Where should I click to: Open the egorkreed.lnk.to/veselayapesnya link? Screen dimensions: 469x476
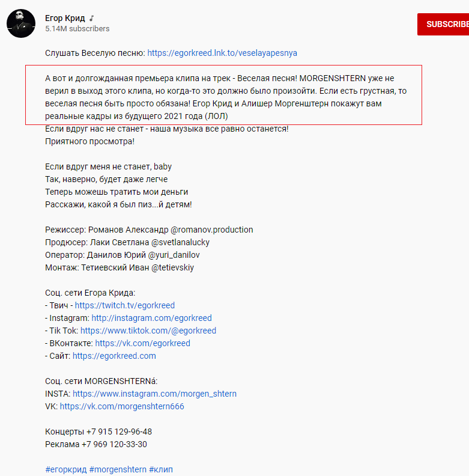click(222, 53)
